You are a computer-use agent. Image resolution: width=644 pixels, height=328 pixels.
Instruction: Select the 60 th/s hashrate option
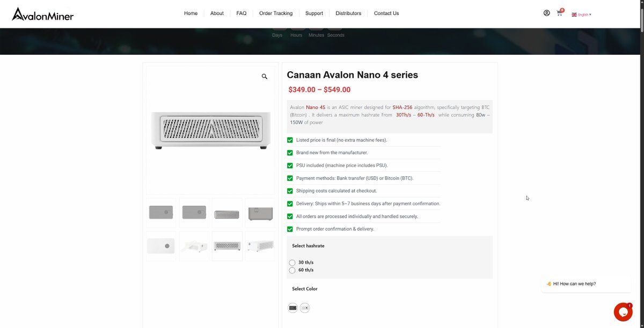[x=292, y=270]
